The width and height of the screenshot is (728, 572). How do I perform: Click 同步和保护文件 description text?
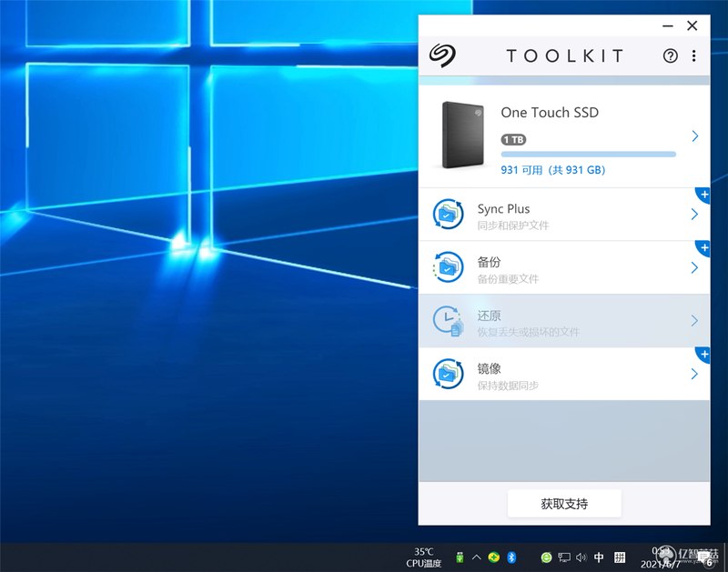[513, 226]
